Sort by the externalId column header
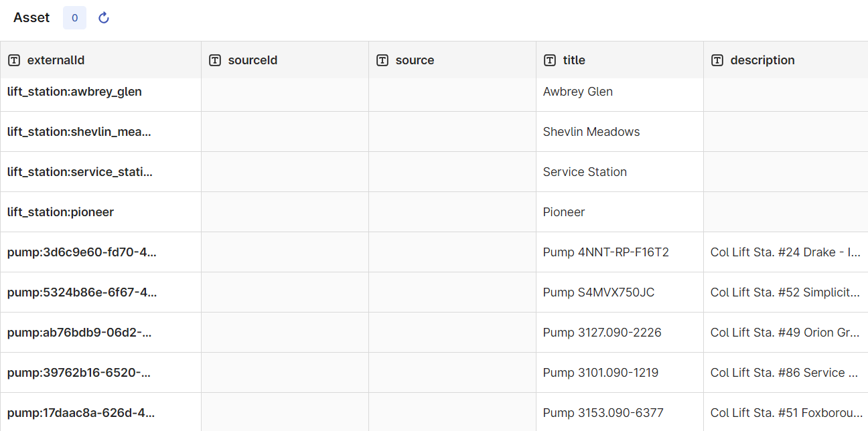The height and width of the screenshot is (431, 868). (x=56, y=60)
